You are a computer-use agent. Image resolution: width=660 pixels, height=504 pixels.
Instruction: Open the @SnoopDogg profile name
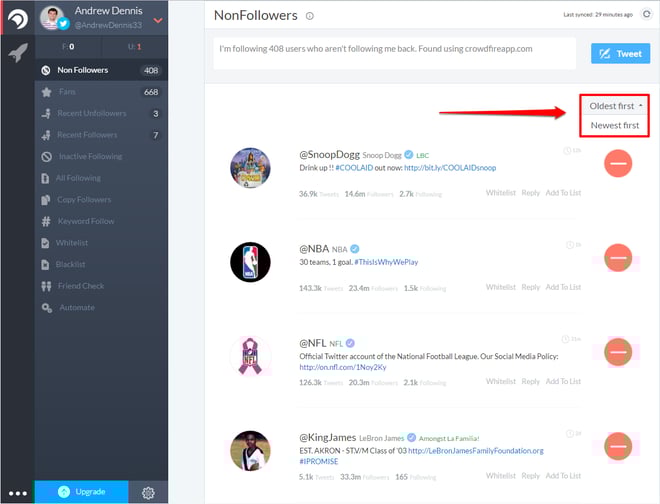(329, 155)
